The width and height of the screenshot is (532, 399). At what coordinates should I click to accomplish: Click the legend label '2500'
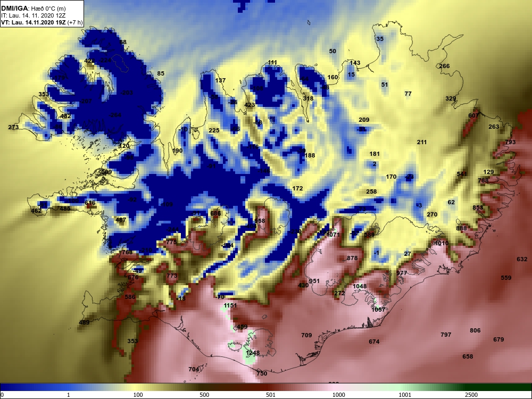(471, 395)
